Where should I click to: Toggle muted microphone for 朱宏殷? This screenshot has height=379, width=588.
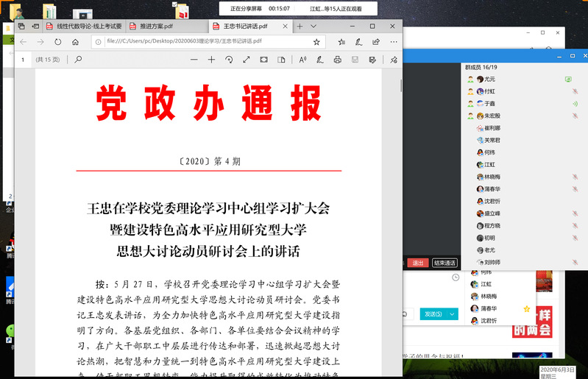pos(575,116)
